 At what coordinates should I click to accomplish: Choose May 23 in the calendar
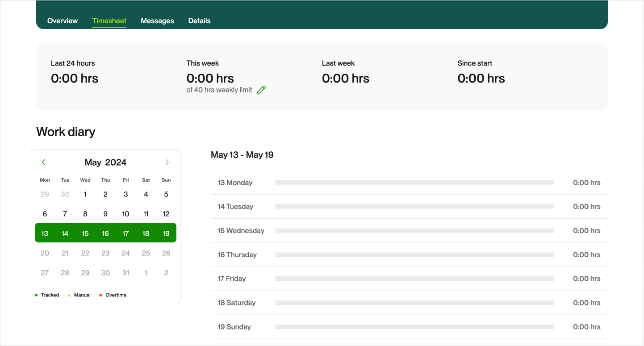click(105, 253)
